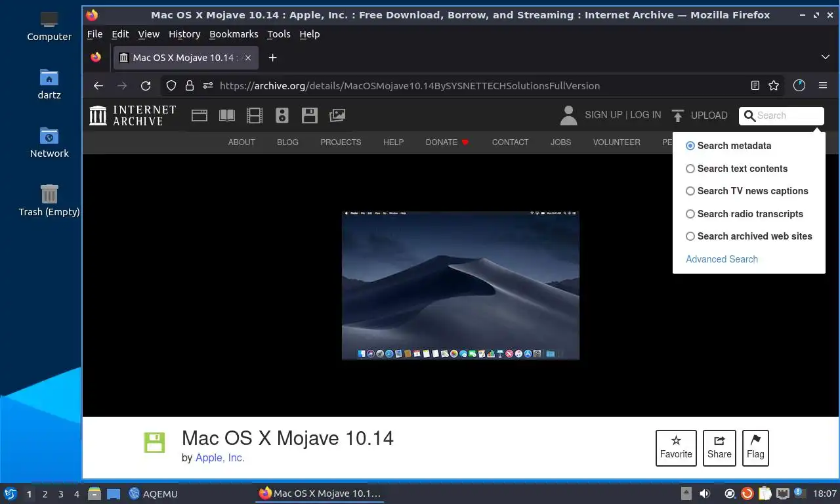
Task: Open the Texts book icon
Action: click(x=227, y=115)
